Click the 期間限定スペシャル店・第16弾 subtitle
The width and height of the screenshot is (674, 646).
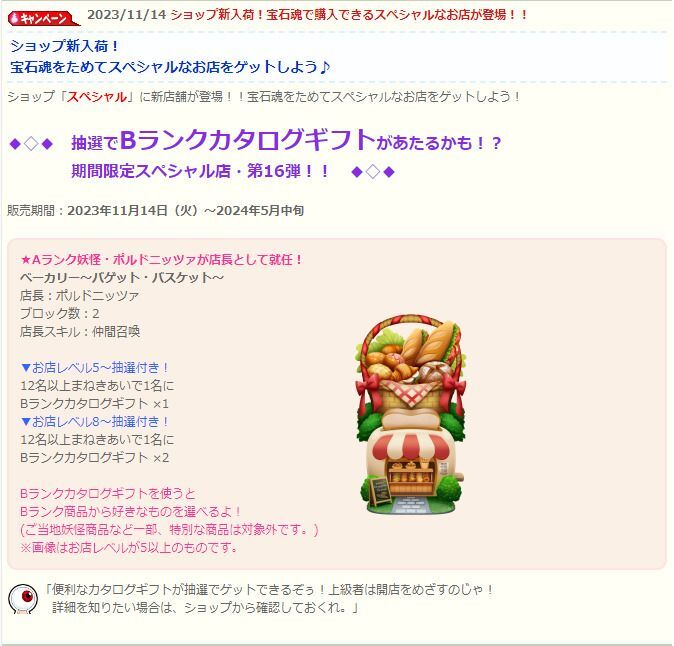[x=200, y=171]
